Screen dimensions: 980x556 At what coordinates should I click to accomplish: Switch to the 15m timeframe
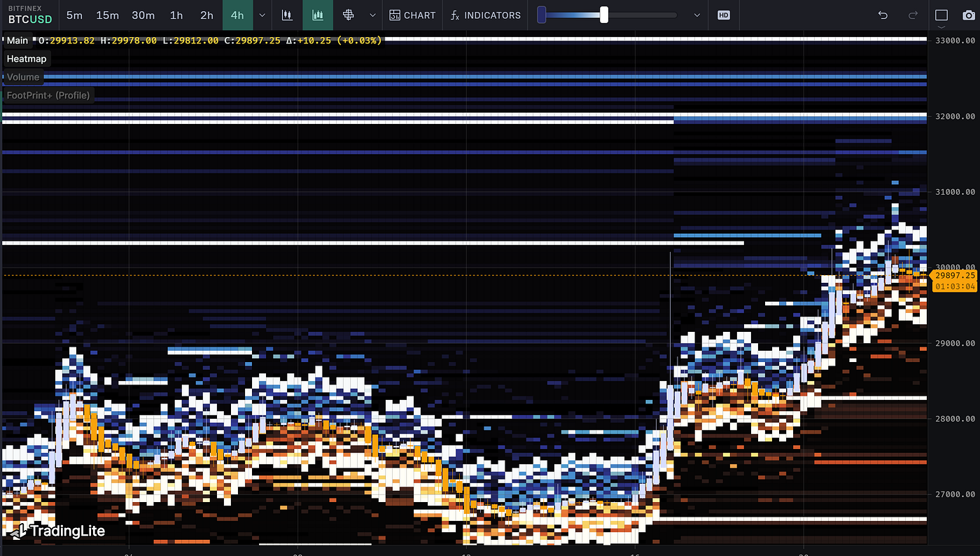tap(107, 15)
